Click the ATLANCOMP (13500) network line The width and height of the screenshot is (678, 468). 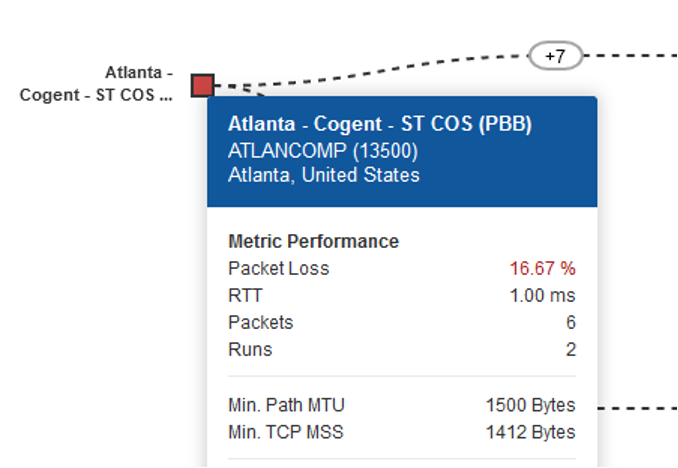[323, 151]
